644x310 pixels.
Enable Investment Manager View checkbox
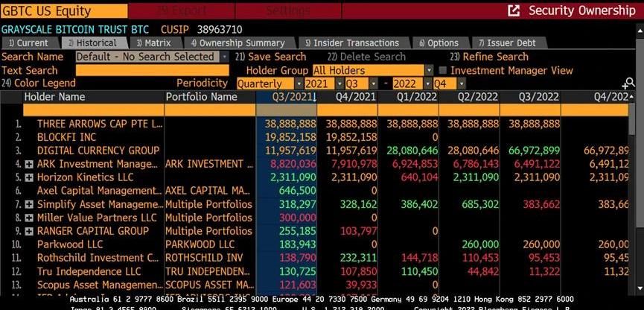pyautogui.click(x=442, y=70)
